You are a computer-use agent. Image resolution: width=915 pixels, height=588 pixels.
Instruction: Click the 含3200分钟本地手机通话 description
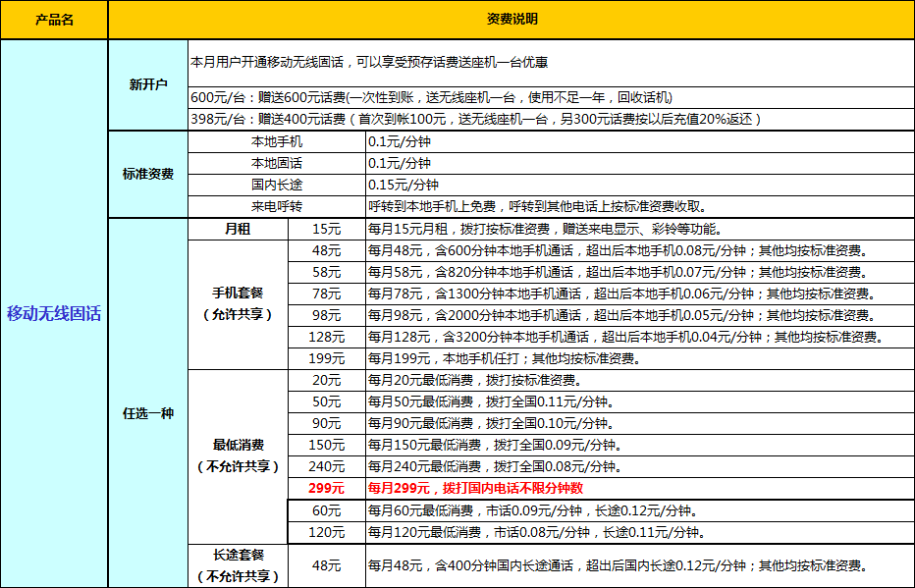point(640,337)
